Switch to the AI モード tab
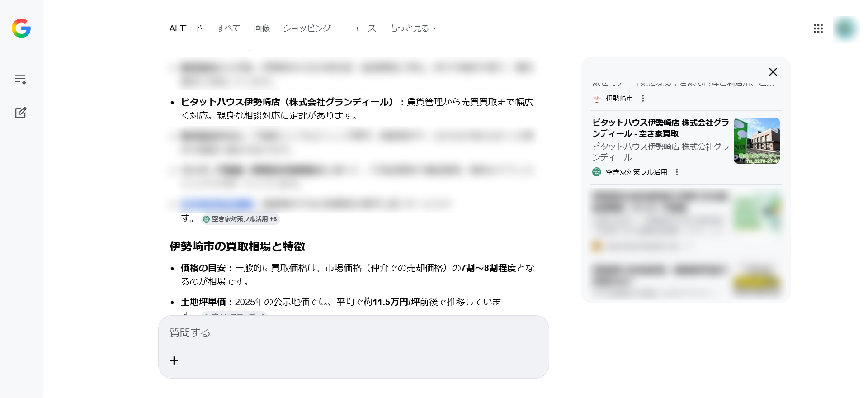The height and width of the screenshot is (398, 868). [x=186, y=28]
